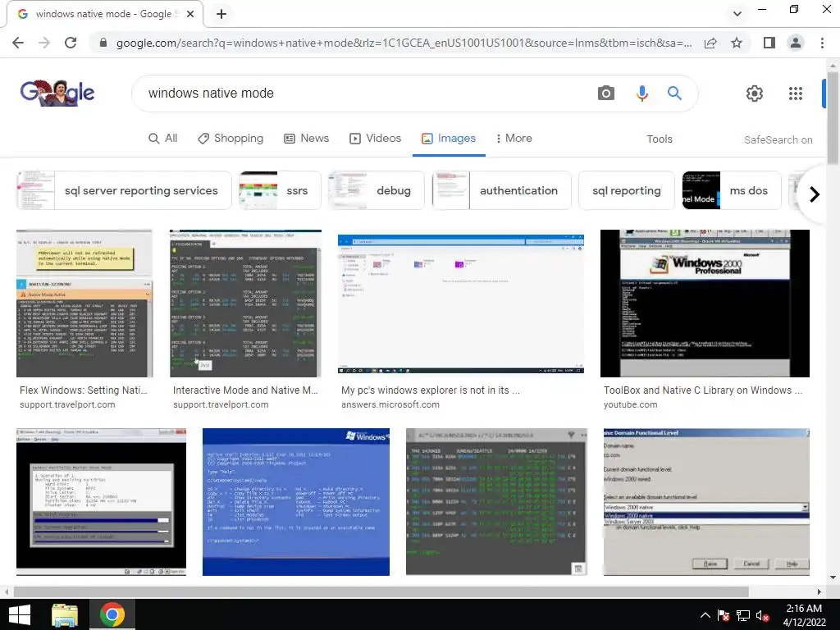This screenshot has width=840, height=630.
Task: Open "Interactive Mode and Native M..." title
Action: [x=245, y=390]
